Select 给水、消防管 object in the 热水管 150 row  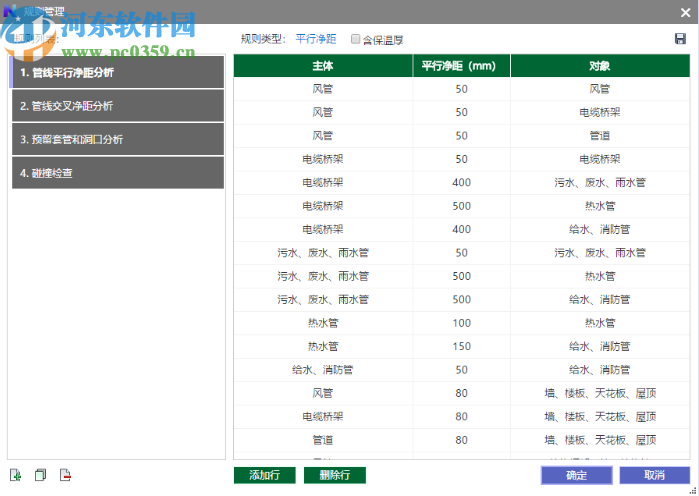click(x=600, y=346)
